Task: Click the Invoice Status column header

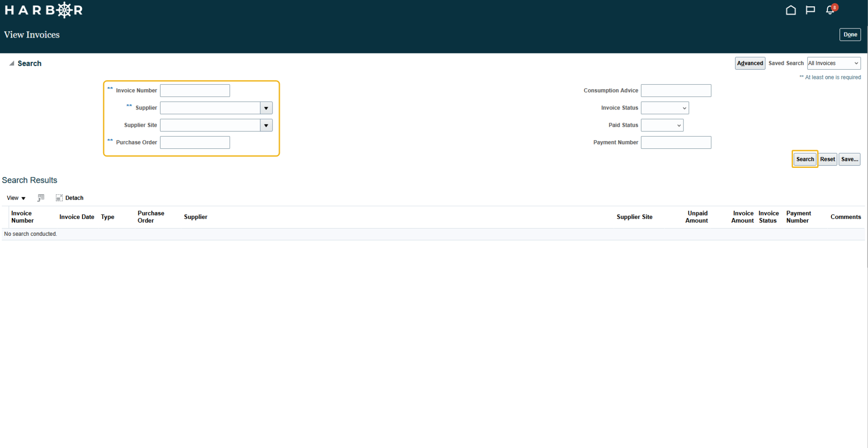Action: pyautogui.click(x=769, y=217)
